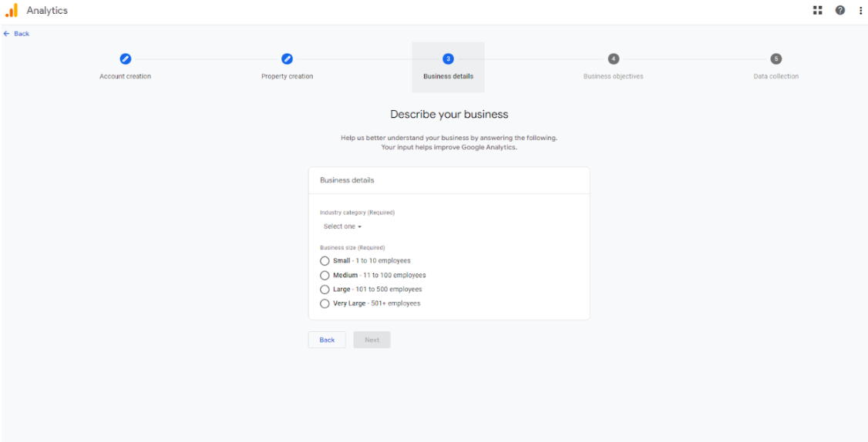Click the Property creation pencil step icon
The width and height of the screenshot is (868, 442).
(287, 59)
